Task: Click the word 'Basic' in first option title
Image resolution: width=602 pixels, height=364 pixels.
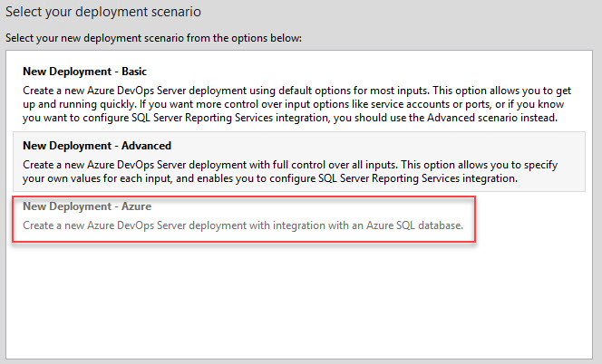Action: [134, 72]
